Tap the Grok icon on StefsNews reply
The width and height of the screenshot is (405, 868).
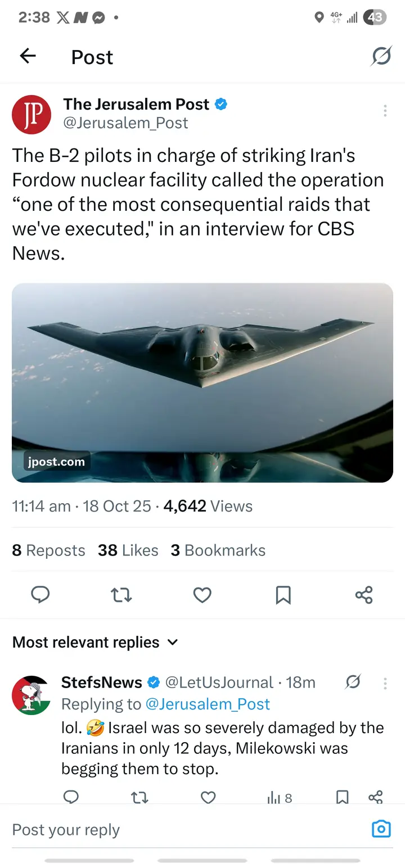[x=353, y=682]
